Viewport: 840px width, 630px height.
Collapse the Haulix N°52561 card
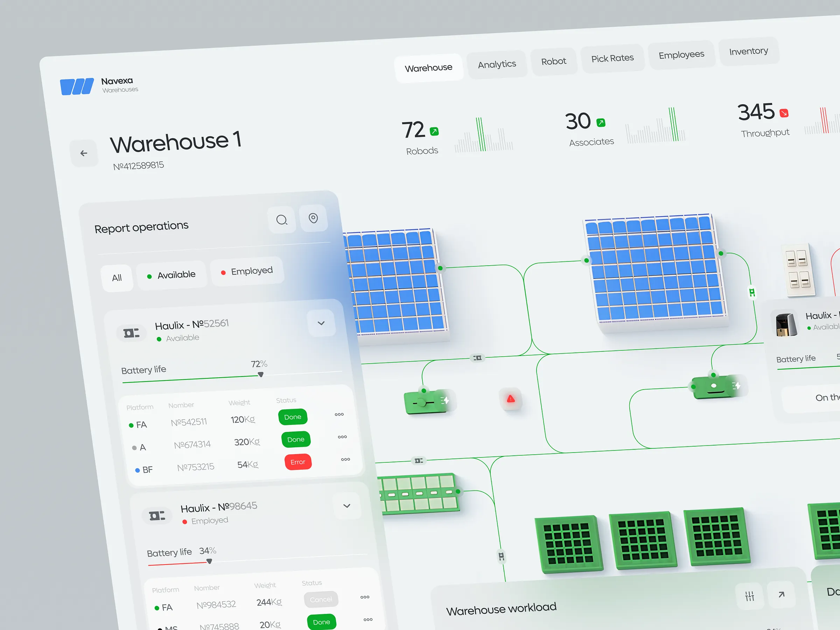point(321,323)
